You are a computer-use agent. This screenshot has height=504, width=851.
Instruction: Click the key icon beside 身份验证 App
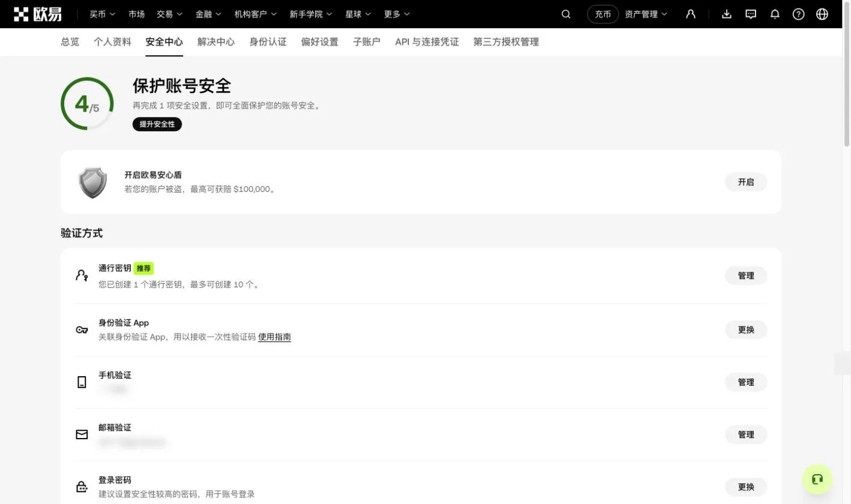[82, 330]
